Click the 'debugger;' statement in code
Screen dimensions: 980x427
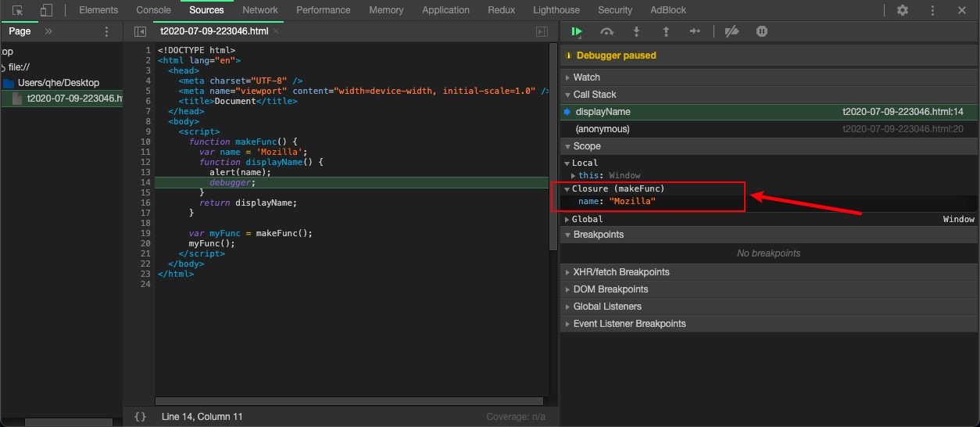tap(232, 182)
